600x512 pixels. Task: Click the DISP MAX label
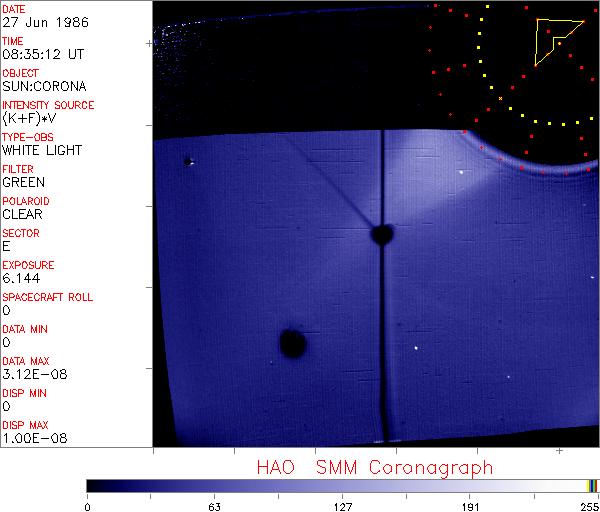[x=25, y=425]
